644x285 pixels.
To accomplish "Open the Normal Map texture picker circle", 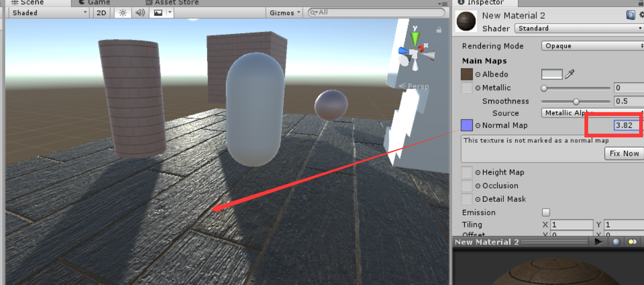I will point(478,126).
